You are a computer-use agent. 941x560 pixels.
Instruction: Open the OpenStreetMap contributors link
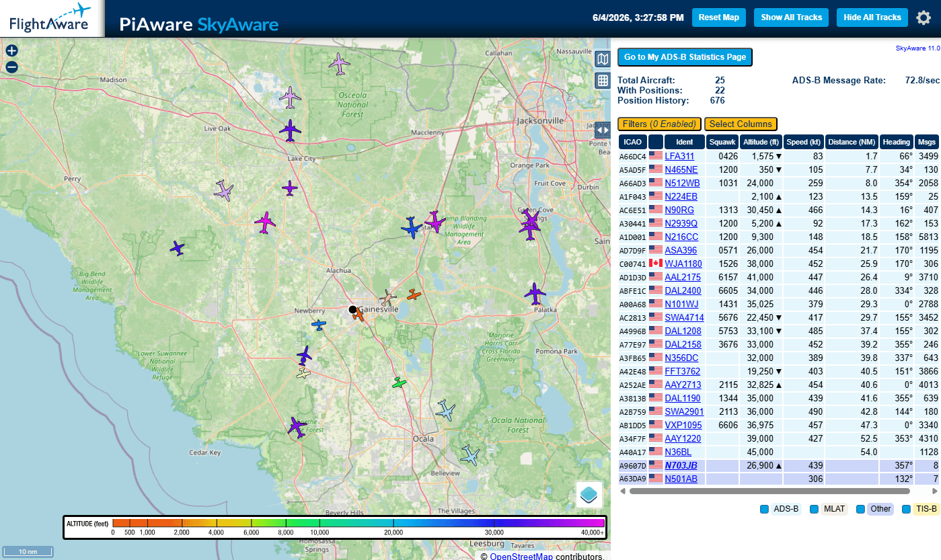click(521, 556)
